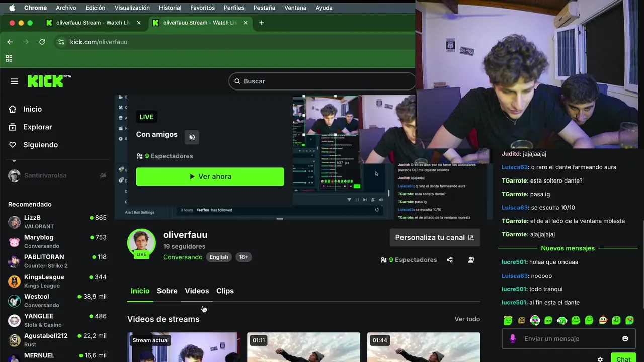644x362 pixels.
Task: Open the 01:11 stream video thumbnail
Action: [303, 347]
